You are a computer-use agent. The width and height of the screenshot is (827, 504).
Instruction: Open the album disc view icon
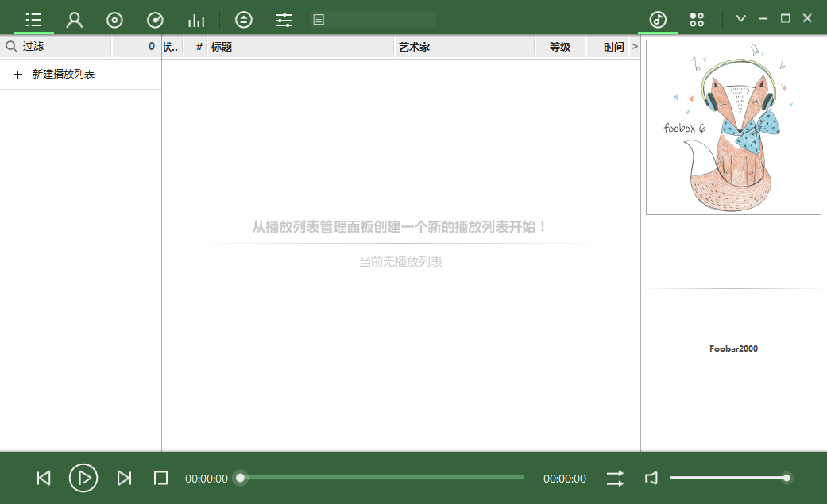pos(115,20)
